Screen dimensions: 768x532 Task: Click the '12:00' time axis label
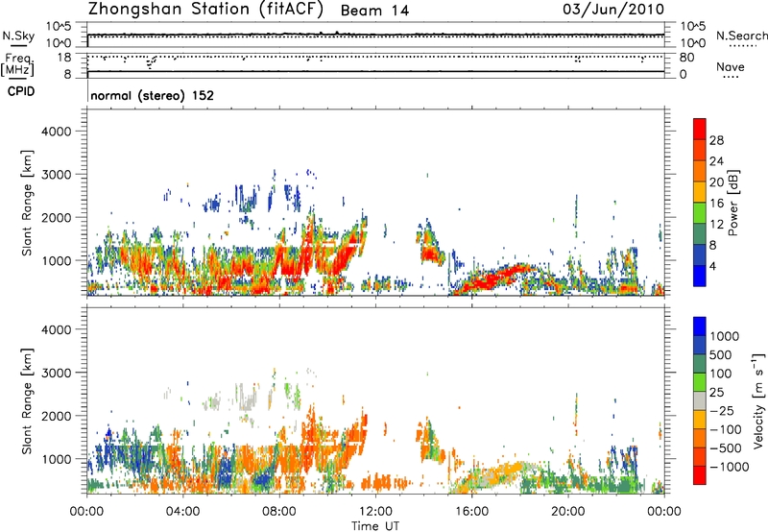point(375,512)
